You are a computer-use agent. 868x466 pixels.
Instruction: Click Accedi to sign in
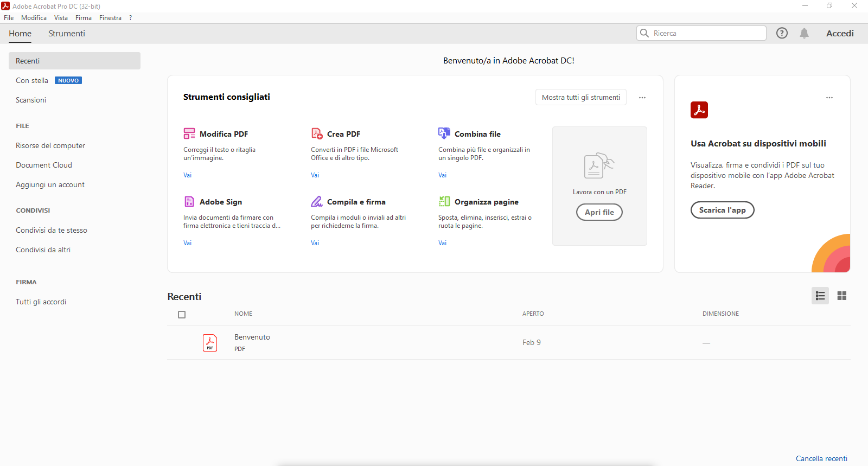tap(840, 33)
